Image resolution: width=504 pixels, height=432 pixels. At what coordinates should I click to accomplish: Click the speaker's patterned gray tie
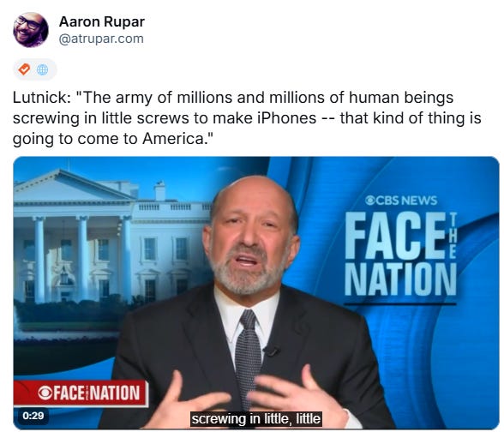click(248, 355)
